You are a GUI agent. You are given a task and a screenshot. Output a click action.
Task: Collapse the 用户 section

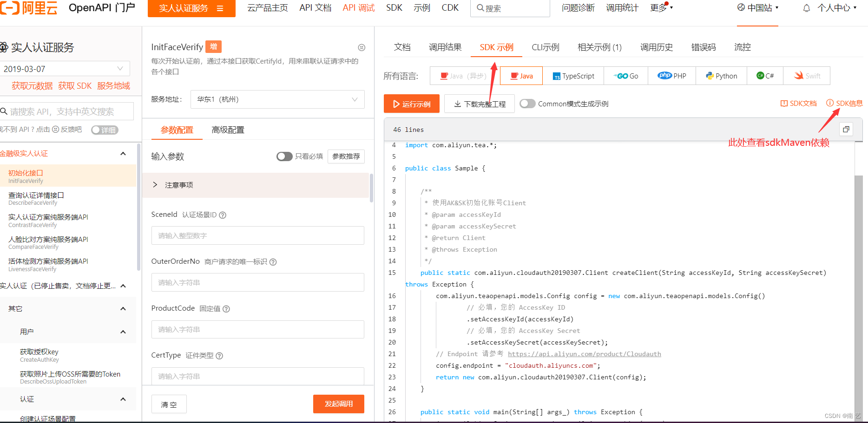point(123,332)
